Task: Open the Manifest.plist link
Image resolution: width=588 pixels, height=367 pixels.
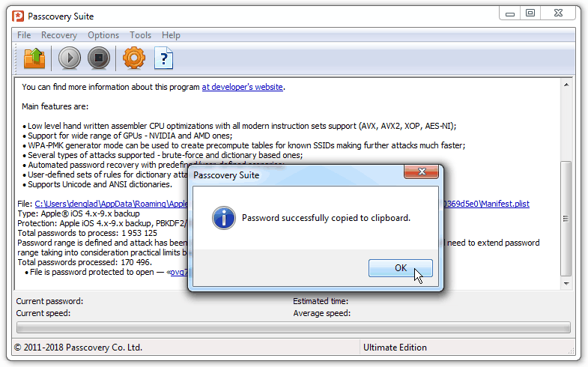Action: [486, 204]
